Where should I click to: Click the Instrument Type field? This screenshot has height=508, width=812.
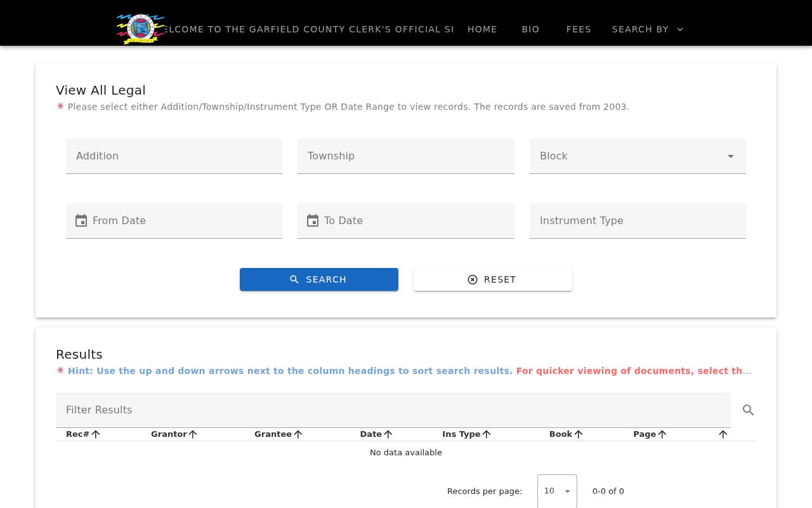click(x=638, y=221)
